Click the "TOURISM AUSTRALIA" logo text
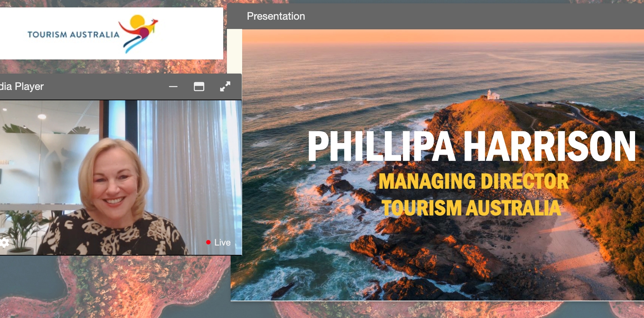Viewport: 644px width, 318px height. click(73, 35)
